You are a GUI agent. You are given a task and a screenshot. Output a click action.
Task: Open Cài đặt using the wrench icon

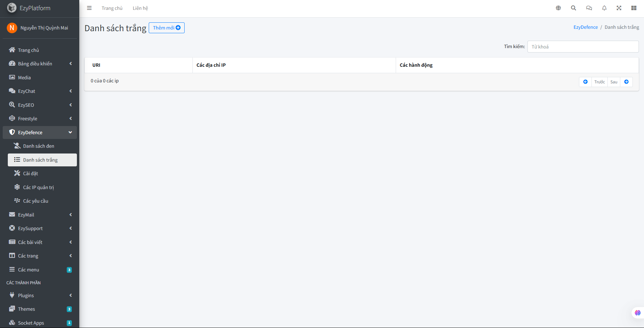17,173
